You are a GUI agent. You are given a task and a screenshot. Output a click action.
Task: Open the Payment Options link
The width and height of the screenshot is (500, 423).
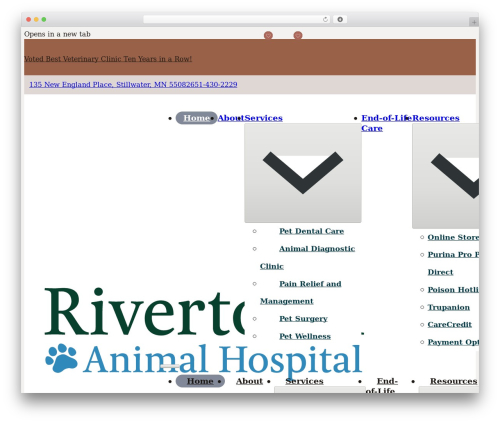pos(453,342)
